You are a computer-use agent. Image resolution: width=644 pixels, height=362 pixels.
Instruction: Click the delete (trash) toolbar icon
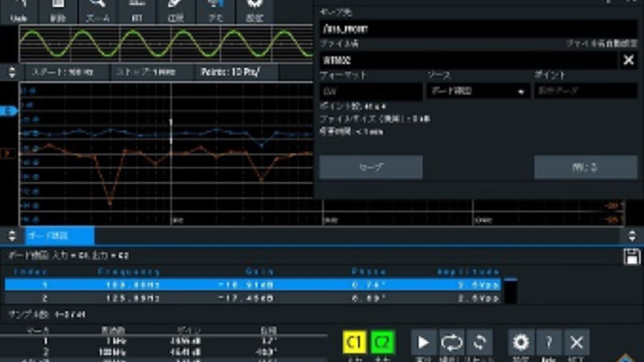58,11
